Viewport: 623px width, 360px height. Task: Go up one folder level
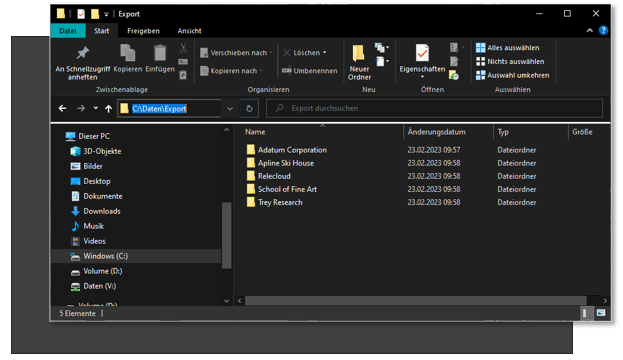(x=108, y=108)
